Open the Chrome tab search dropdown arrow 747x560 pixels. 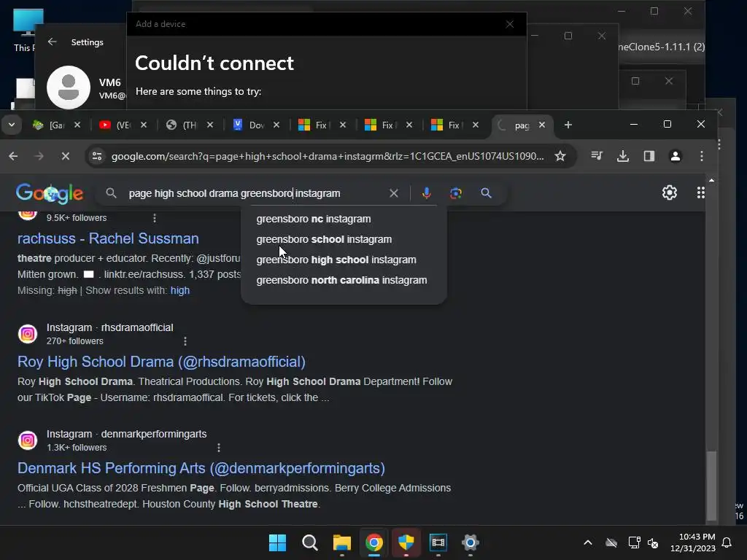[x=12, y=125]
